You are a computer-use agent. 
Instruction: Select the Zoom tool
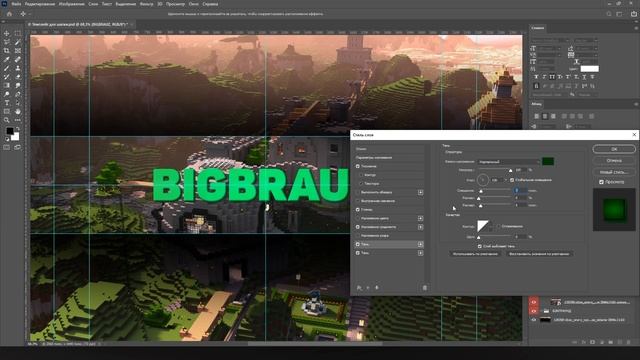point(7,120)
